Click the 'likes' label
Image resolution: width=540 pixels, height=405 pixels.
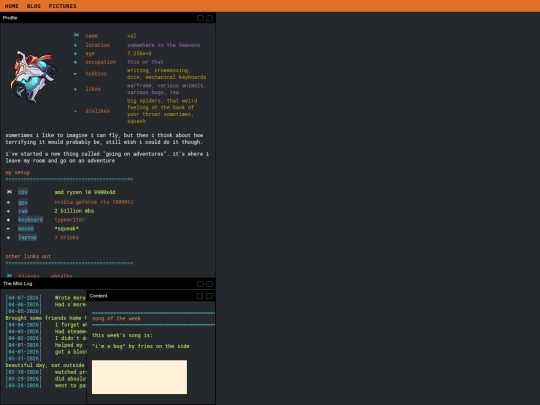tap(93, 89)
